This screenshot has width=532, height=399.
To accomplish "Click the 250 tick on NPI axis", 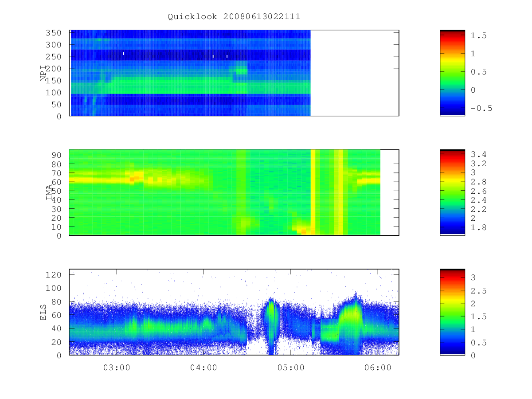I will [54, 57].
